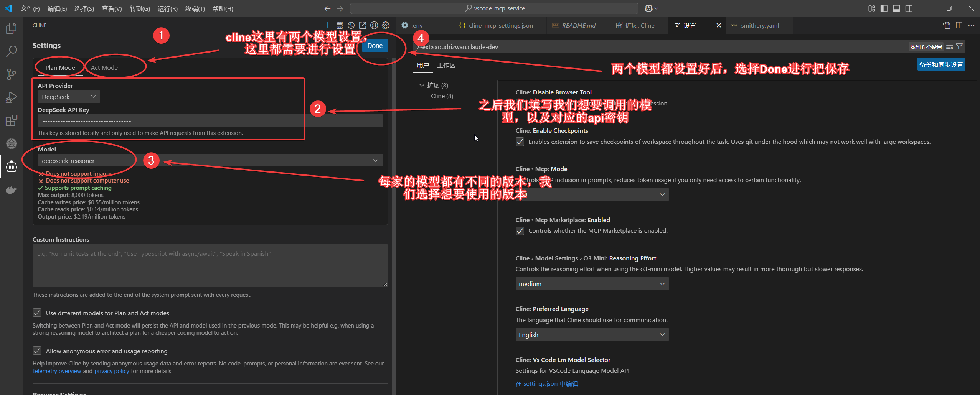
Task: Switch to 用户 settings scope
Action: click(423, 66)
